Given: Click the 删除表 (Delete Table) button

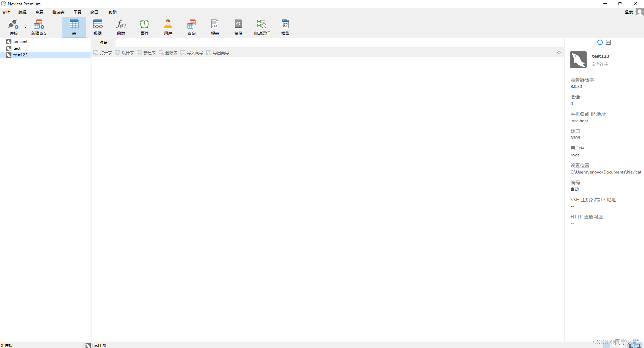Looking at the screenshot, I should click(x=168, y=53).
